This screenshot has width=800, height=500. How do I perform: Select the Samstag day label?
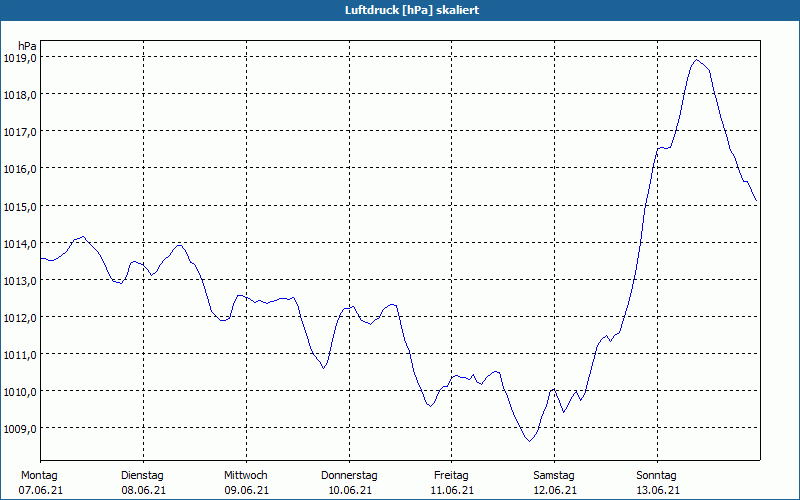point(554,475)
